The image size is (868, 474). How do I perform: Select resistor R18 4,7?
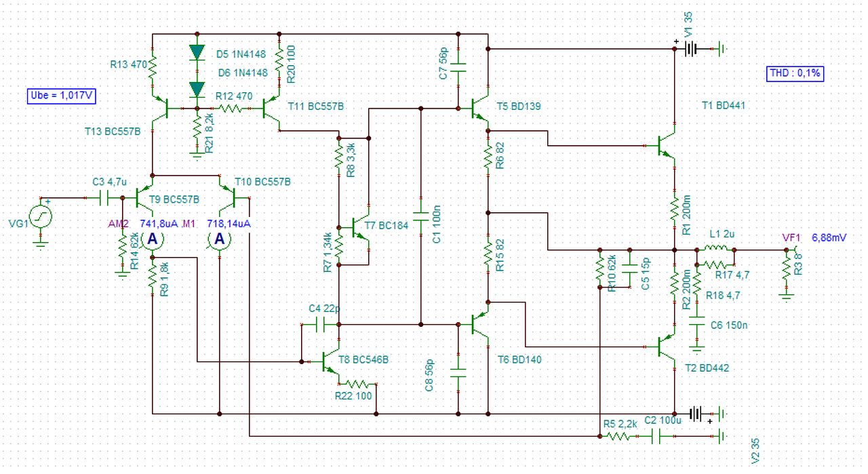696,284
